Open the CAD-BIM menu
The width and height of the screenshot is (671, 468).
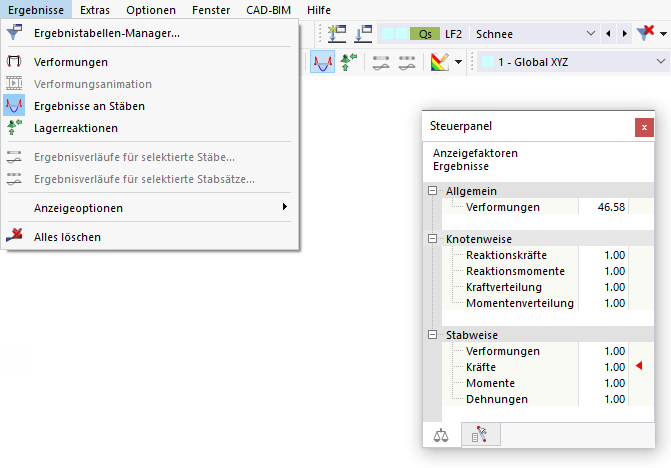[268, 10]
